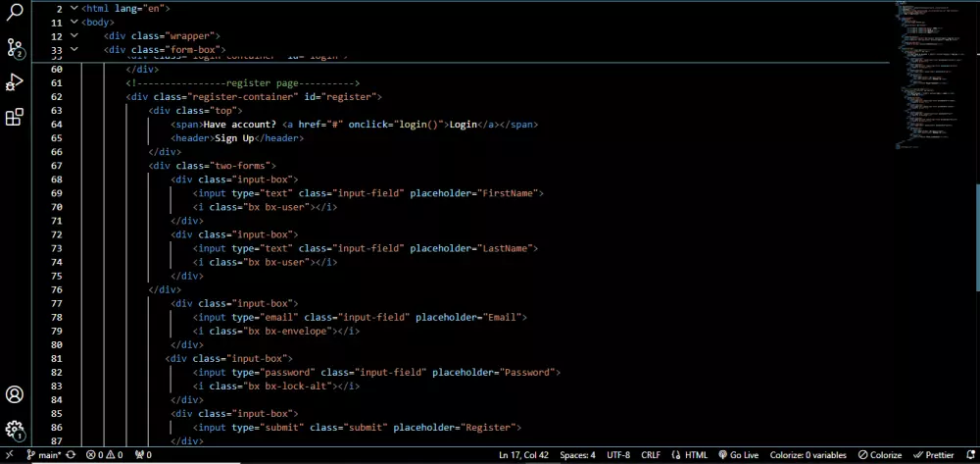980x464 pixels.
Task: Click the main* git branch indicator
Action: pos(44,454)
